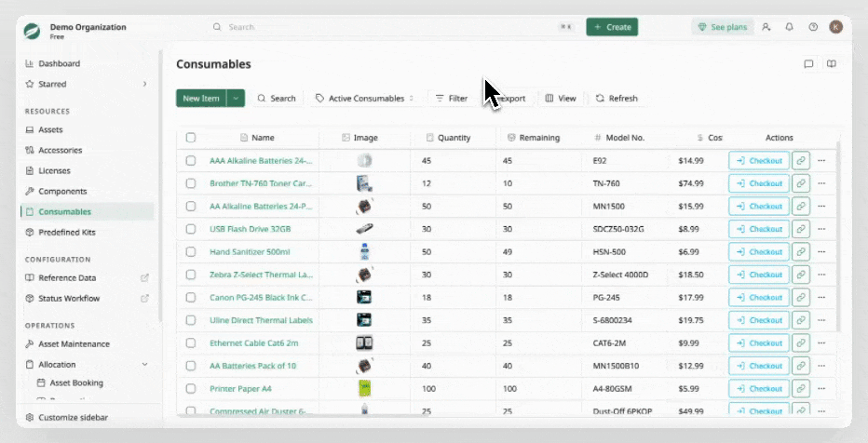Click the invite user icon in header

[766, 27]
